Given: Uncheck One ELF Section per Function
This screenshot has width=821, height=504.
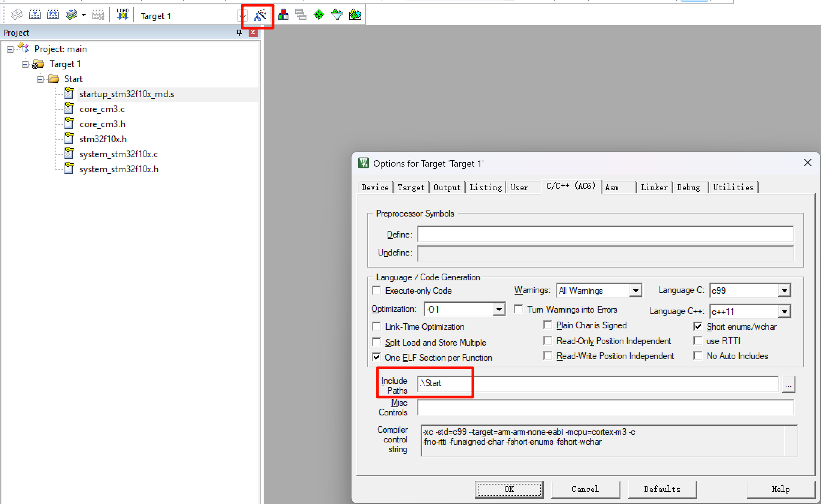Looking at the screenshot, I should pos(377,357).
